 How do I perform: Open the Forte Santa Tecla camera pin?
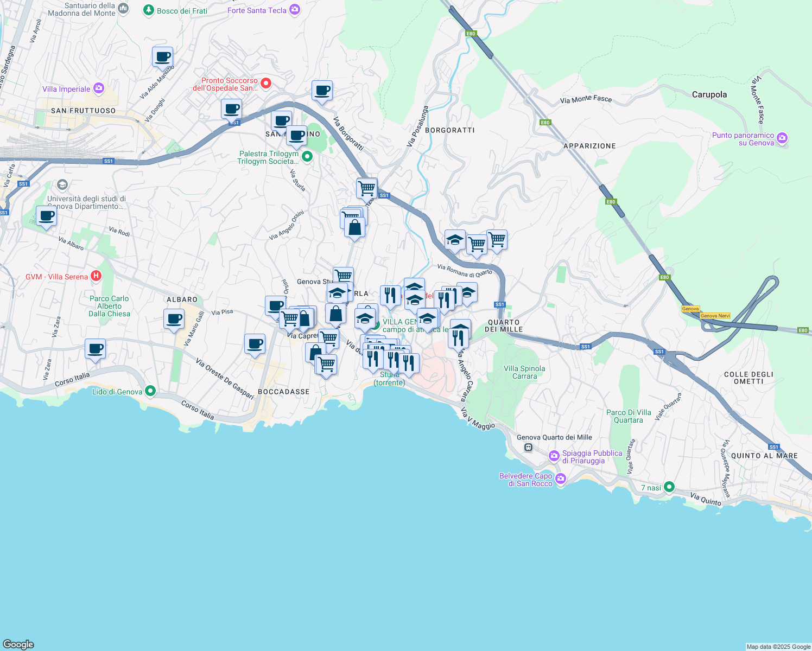295,9
